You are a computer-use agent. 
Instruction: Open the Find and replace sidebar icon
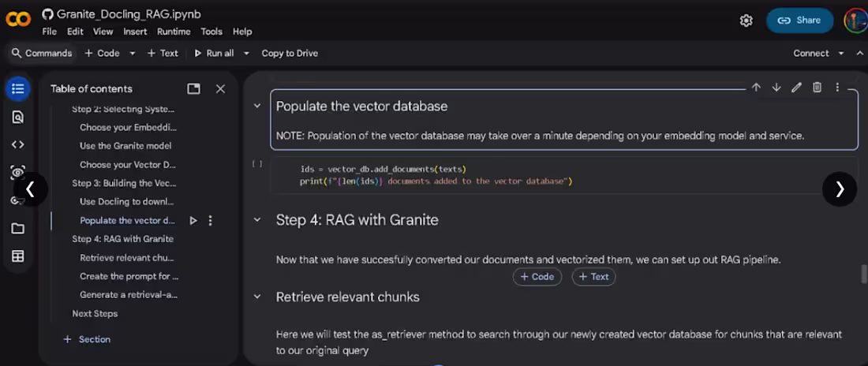coord(17,117)
